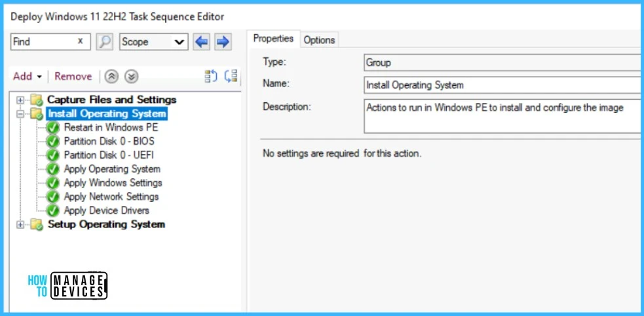
Task: Open the Add dropdown menu
Action: click(x=28, y=77)
